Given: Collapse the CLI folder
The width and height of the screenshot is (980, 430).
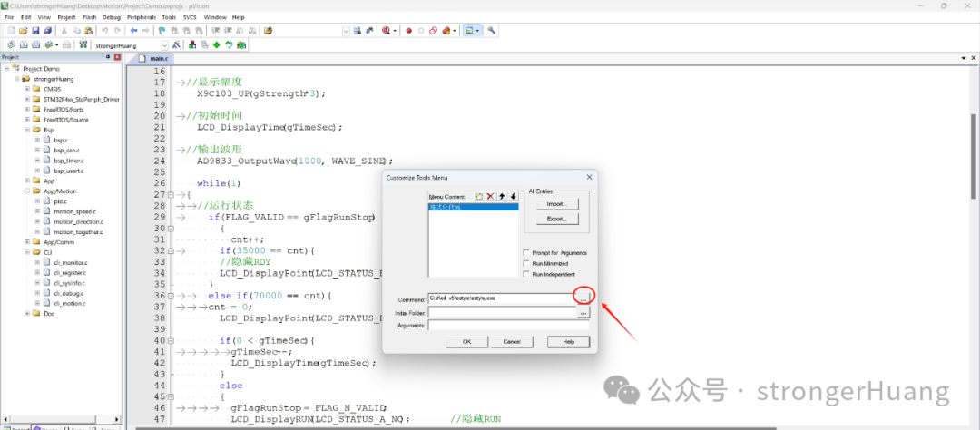Looking at the screenshot, I should tap(27, 252).
